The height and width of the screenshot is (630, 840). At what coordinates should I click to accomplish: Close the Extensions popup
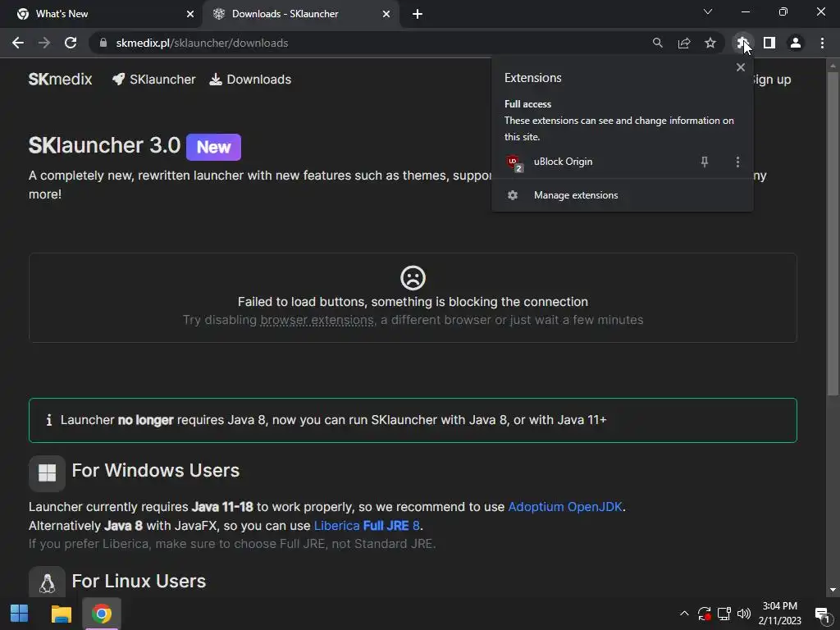coord(741,67)
